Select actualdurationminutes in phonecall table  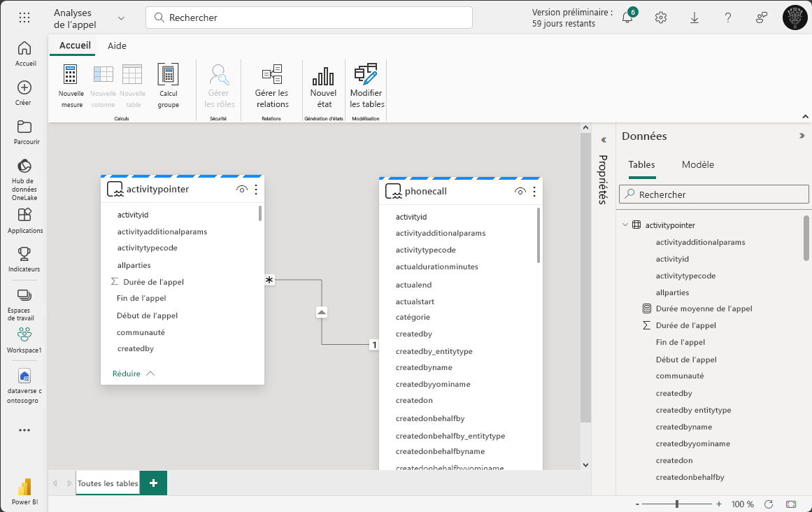436,266
